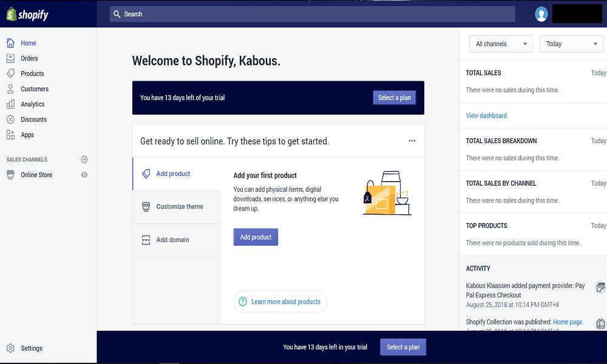Open Products in sidebar
This screenshot has width=607, height=364.
click(x=33, y=73)
